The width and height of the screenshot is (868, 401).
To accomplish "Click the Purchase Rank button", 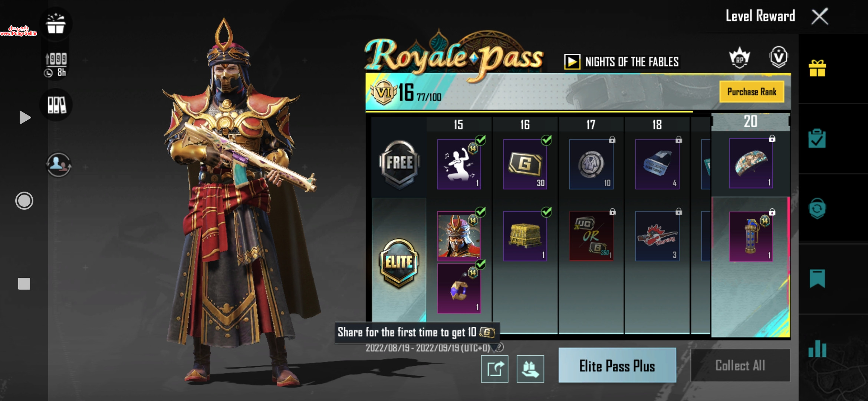I will pos(752,92).
